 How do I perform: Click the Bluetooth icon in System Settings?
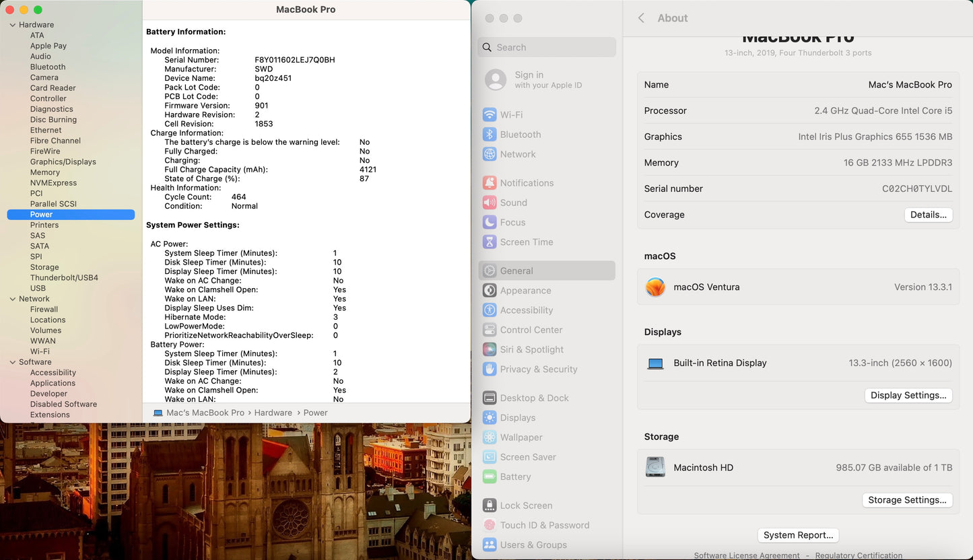490,135
